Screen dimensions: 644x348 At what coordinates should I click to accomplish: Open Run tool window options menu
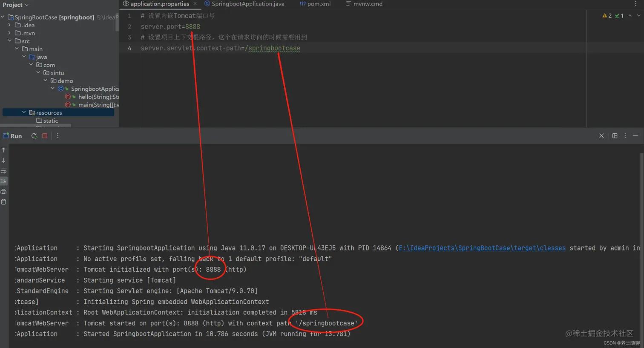pyautogui.click(x=625, y=136)
